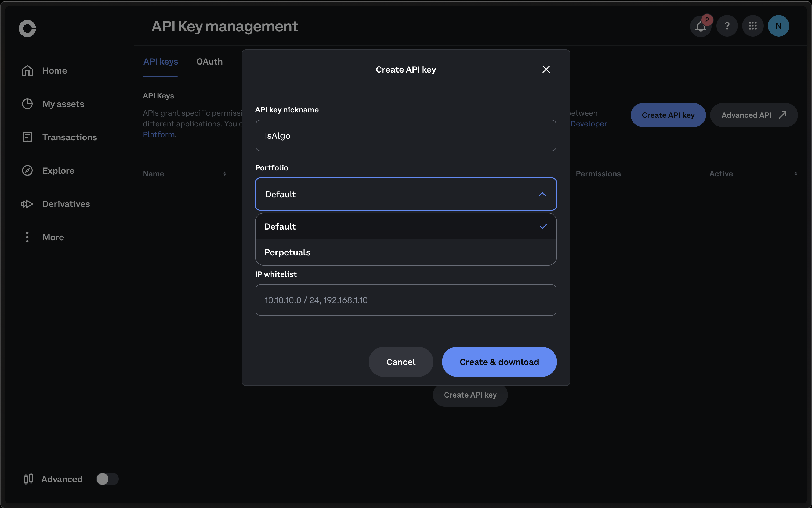Click Create & download button

tap(499, 362)
